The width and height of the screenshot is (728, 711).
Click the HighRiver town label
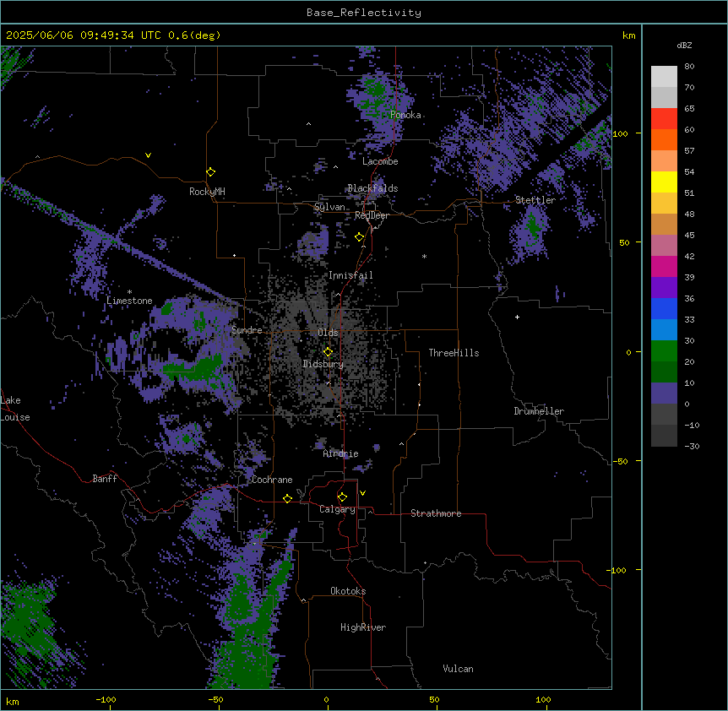[x=363, y=627]
